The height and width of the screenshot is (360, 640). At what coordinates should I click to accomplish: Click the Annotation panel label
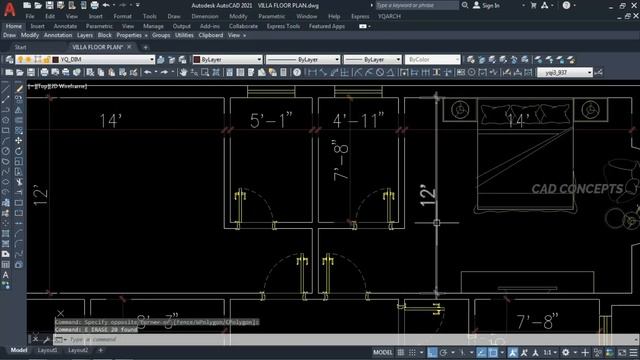58,36
